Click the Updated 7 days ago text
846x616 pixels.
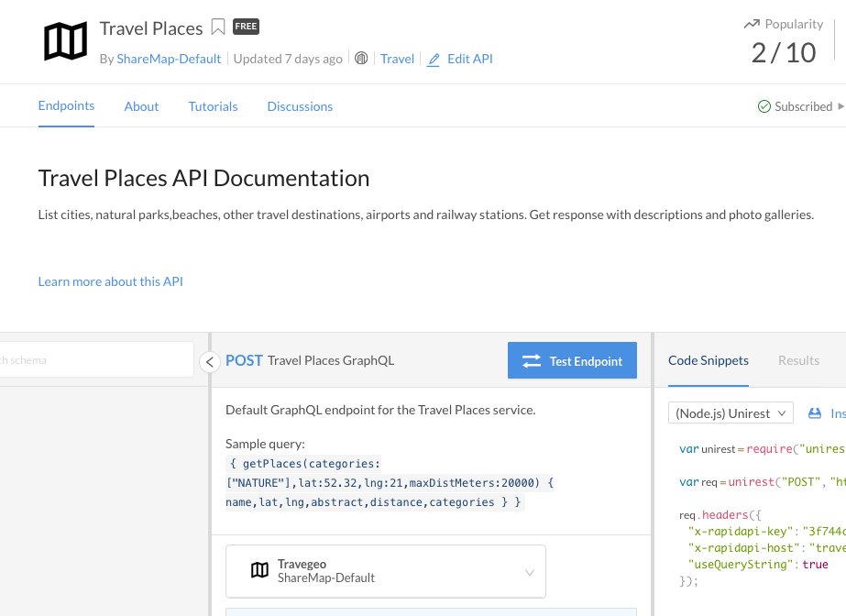pos(288,59)
